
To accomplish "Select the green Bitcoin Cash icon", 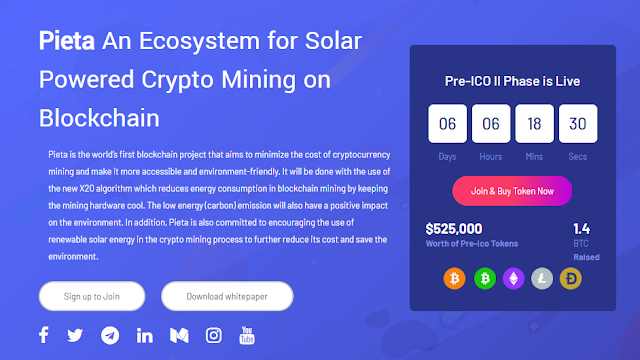I will 485,278.
